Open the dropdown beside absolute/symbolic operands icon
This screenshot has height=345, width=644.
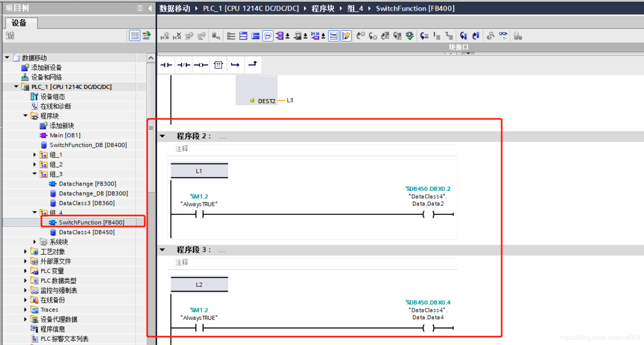click(287, 36)
